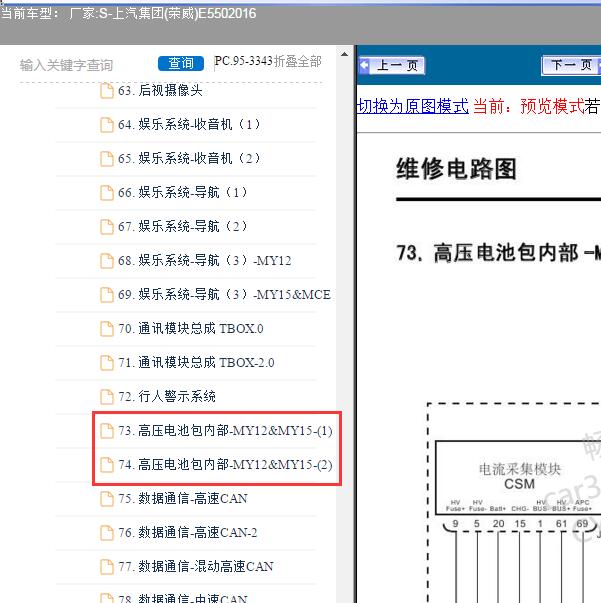Click document icon beside item 73
This screenshot has width=601, height=603.
click(107, 431)
